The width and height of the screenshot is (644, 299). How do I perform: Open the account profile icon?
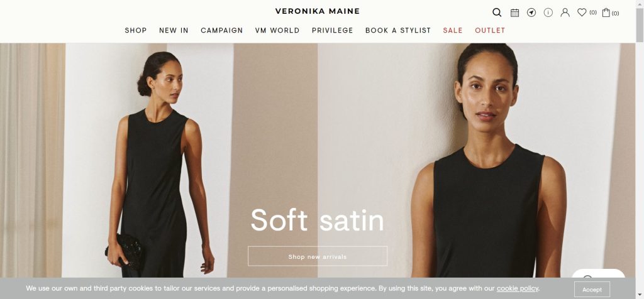565,13
